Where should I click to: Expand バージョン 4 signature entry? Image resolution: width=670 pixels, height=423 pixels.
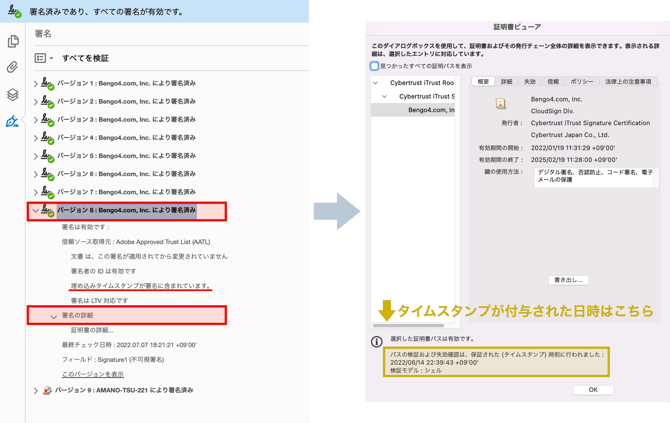click(x=36, y=138)
